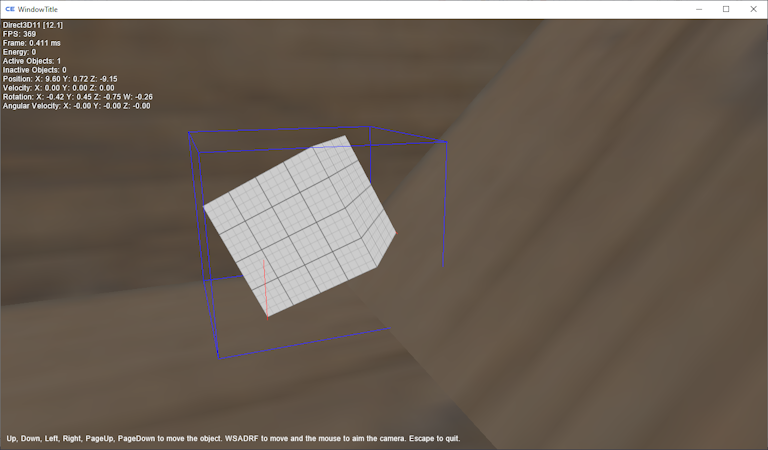The height and width of the screenshot is (450, 768).
Task: Select the Frame time readout
Action: coord(32,43)
